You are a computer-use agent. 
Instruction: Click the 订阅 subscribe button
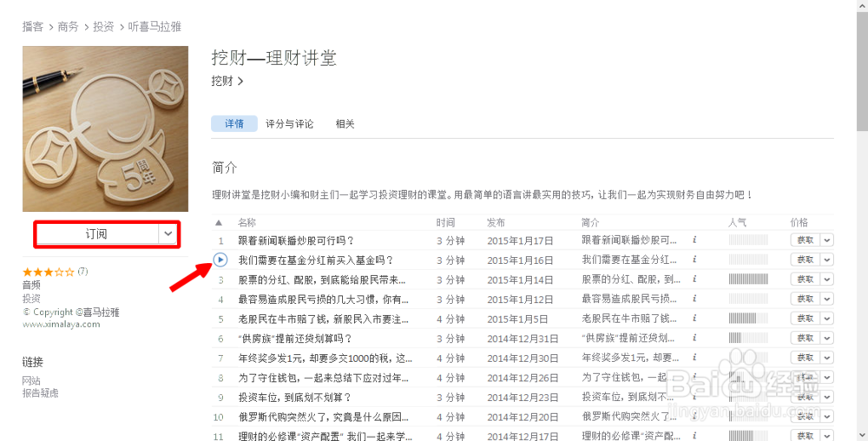tap(97, 234)
